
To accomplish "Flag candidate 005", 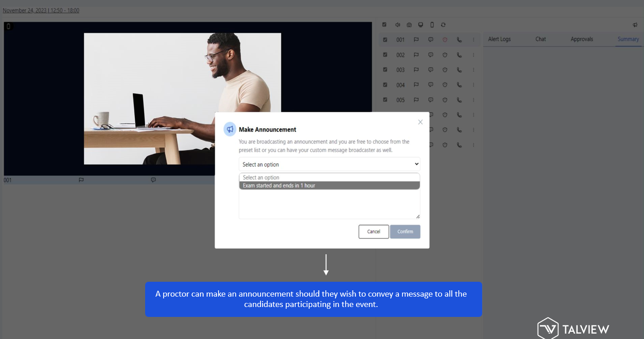I will 416,100.
